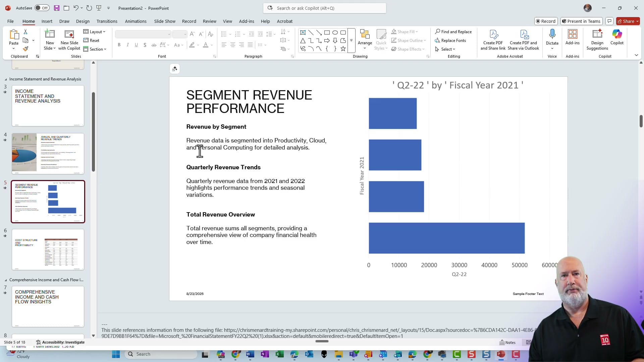This screenshot has width=644, height=362.
Task: Expand the Shape Outline options
Action: [425, 40]
